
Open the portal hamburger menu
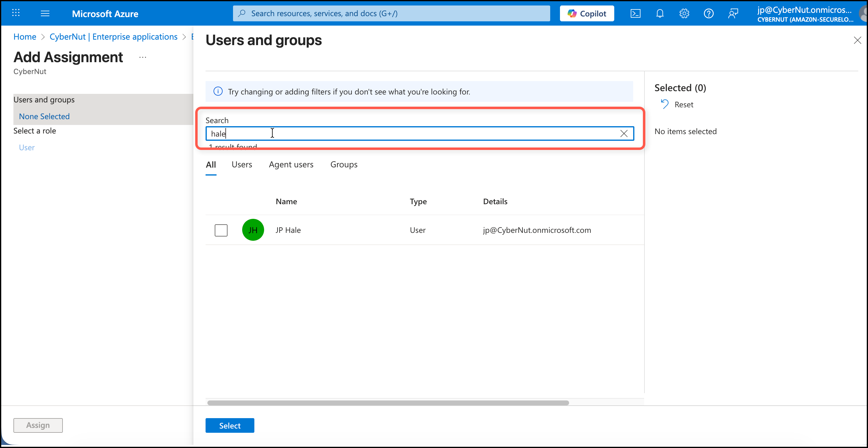coord(45,13)
